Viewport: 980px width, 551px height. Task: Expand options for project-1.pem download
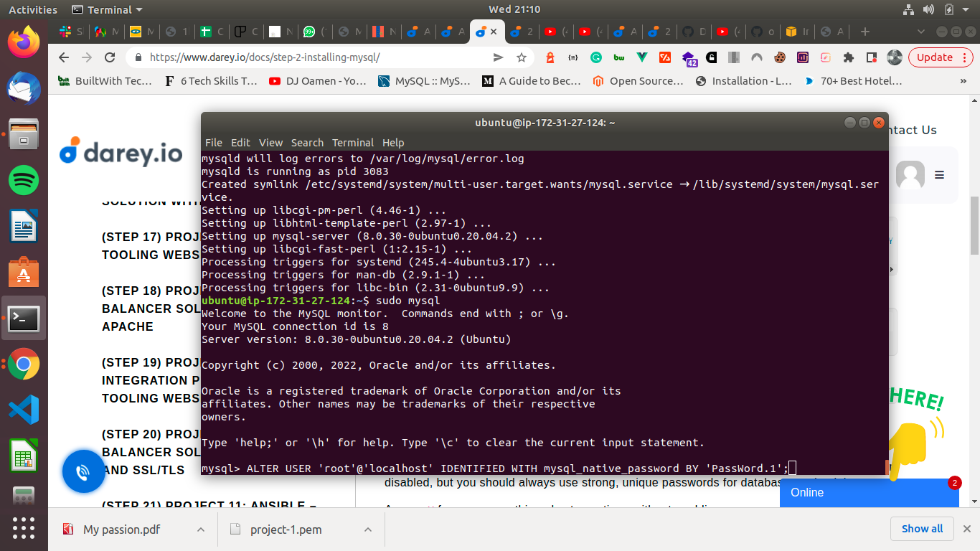[366, 529]
